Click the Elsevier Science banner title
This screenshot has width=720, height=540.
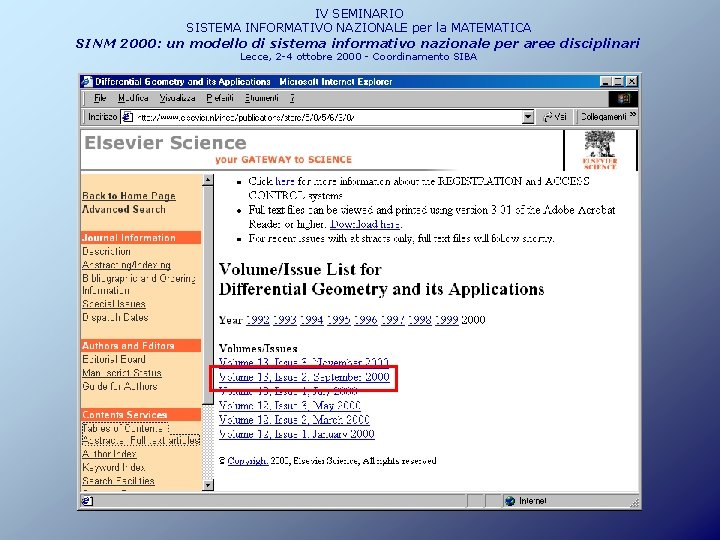[x=165, y=143]
